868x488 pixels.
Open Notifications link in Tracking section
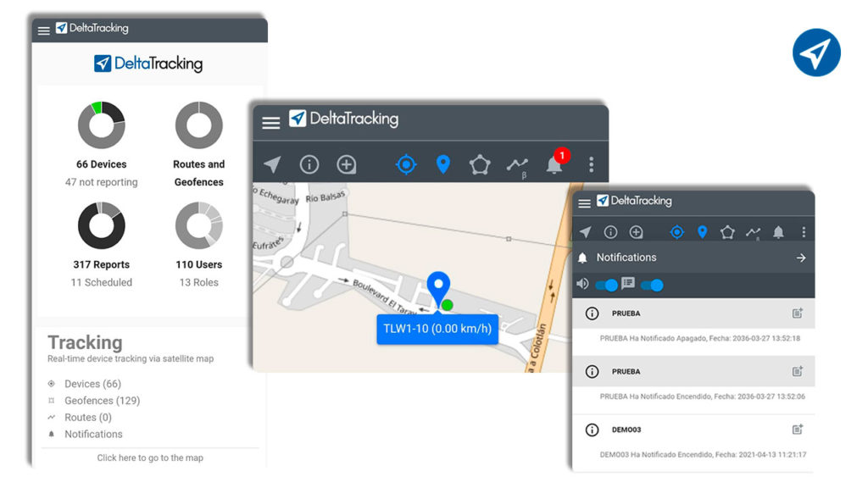coord(93,435)
